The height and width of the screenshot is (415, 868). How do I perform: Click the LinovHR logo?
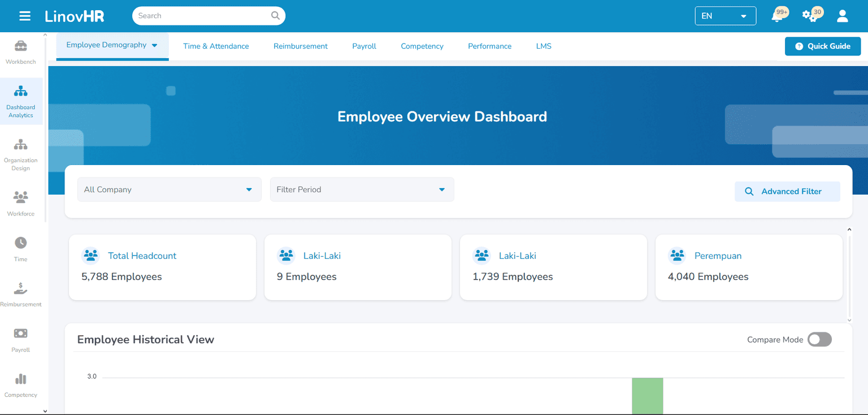click(x=75, y=16)
